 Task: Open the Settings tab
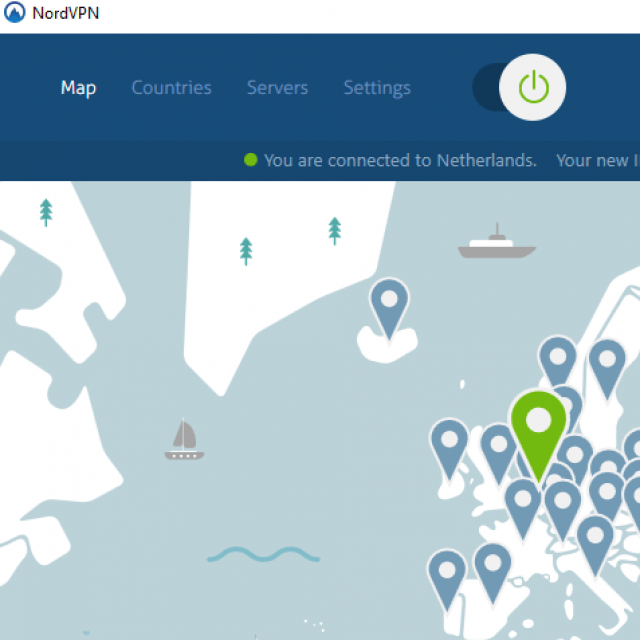(x=377, y=89)
